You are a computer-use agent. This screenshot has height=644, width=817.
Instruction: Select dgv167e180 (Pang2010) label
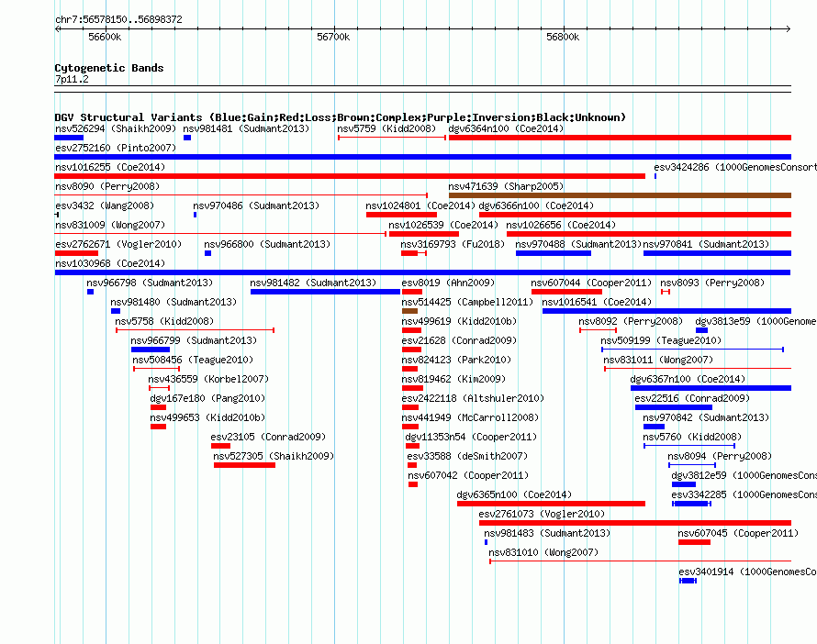coord(207,398)
